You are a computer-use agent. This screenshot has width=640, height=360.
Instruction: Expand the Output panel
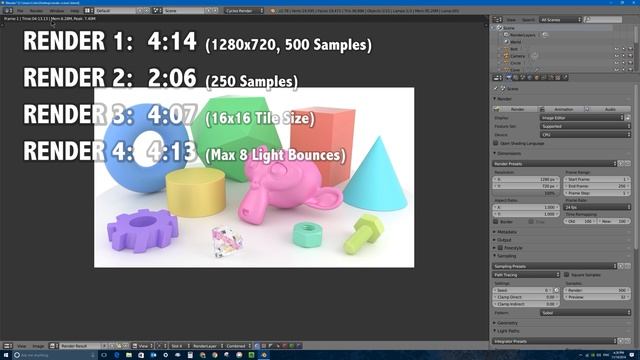click(503, 240)
